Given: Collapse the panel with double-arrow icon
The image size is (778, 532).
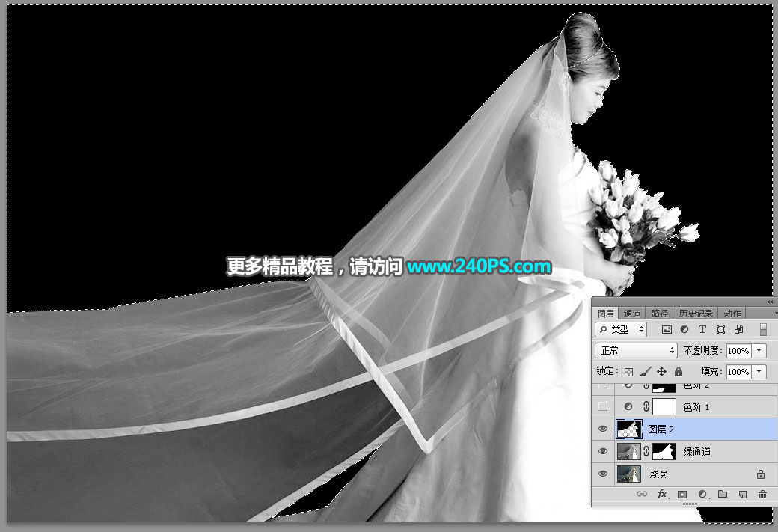Looking at the screenshot, I should (770, 302).
